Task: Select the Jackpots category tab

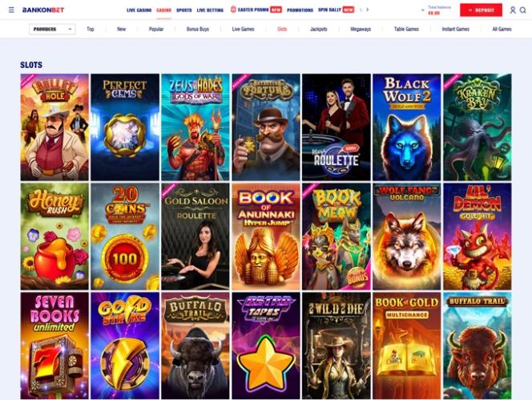Action: click(319, 29)
